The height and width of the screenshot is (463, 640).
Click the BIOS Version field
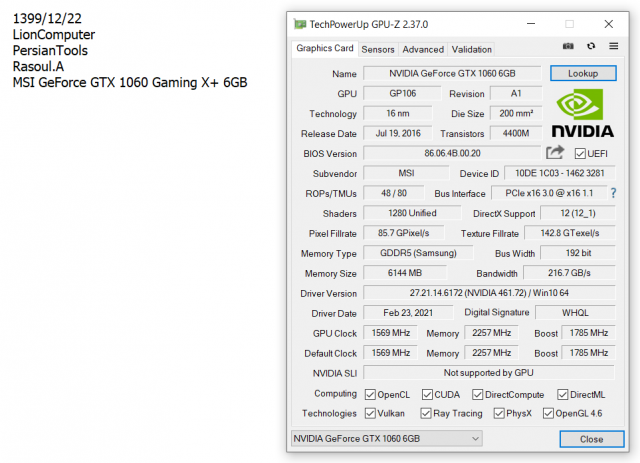pyautogui.click(x=452, y=154)
